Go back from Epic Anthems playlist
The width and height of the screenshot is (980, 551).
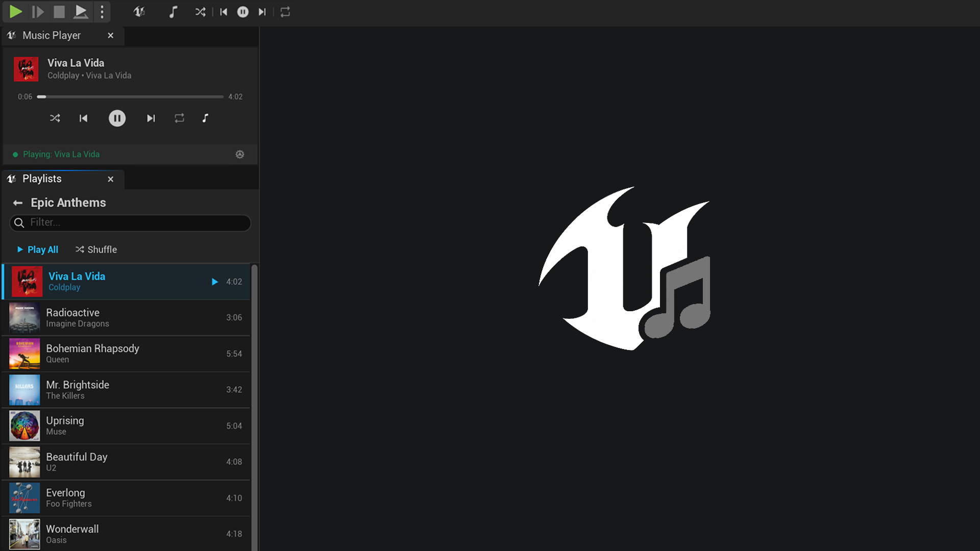point(18,203)
